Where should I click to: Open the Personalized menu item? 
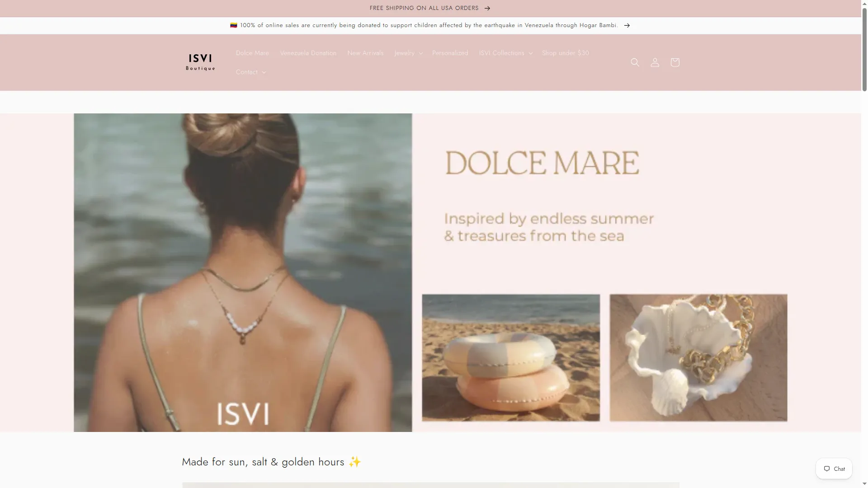click(x=450, y=53)
